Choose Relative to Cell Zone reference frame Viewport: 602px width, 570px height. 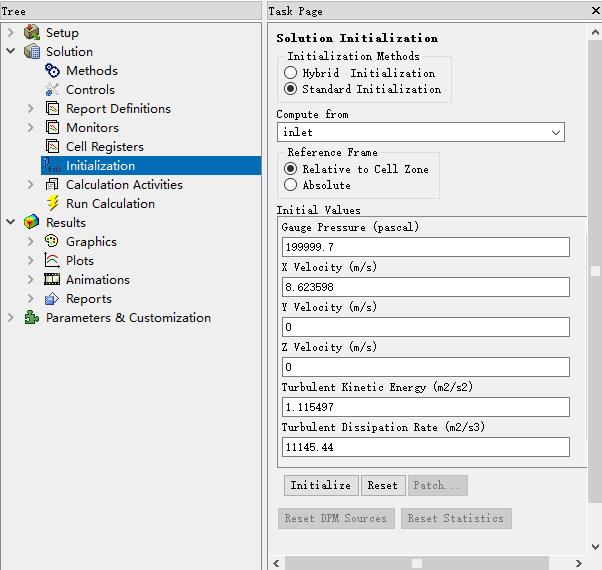click(x=290, y=169)
